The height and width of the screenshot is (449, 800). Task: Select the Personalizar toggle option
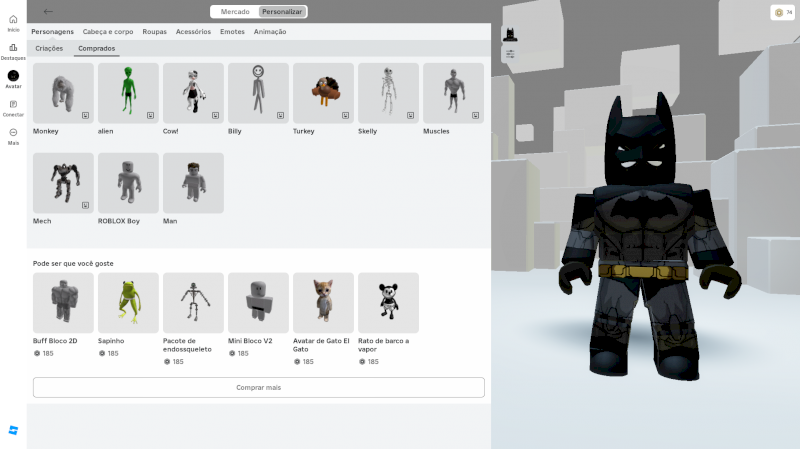(282, 12)
